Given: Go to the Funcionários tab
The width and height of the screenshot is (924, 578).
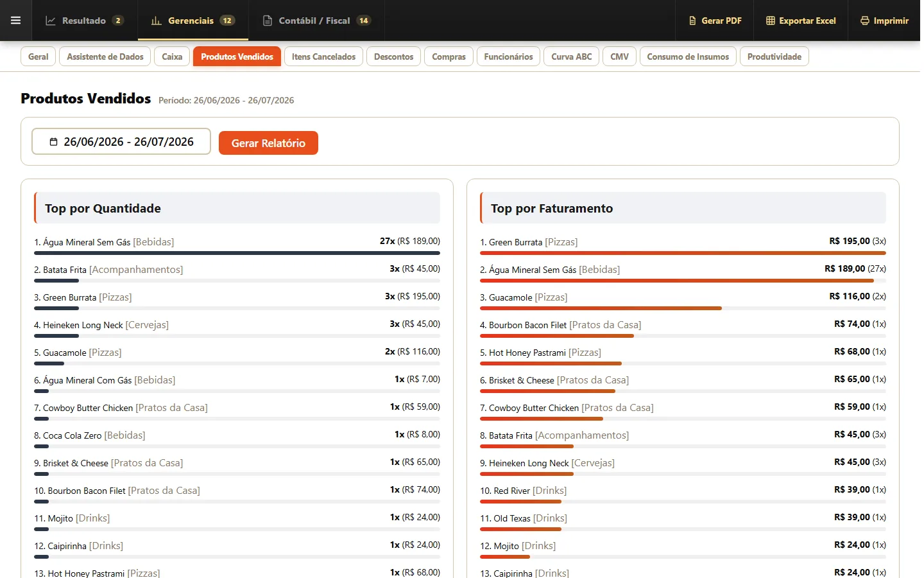Looking at the screenshot, I should [508, 57].
